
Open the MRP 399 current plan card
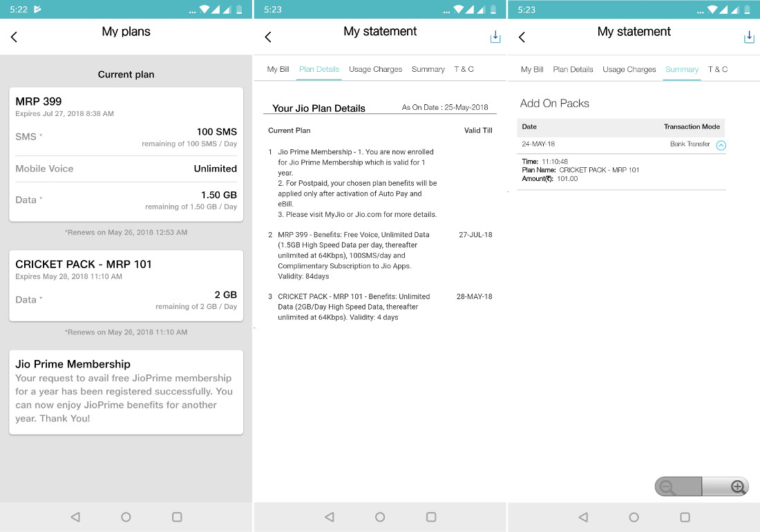pyautogui.click(x=126, y=154)
